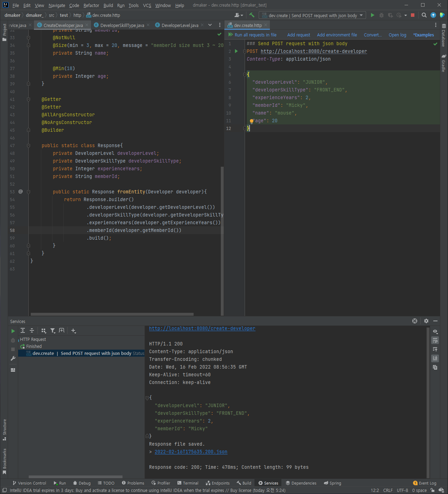Open the VCS menu
The image size is (448, 494).
[147, 5]
